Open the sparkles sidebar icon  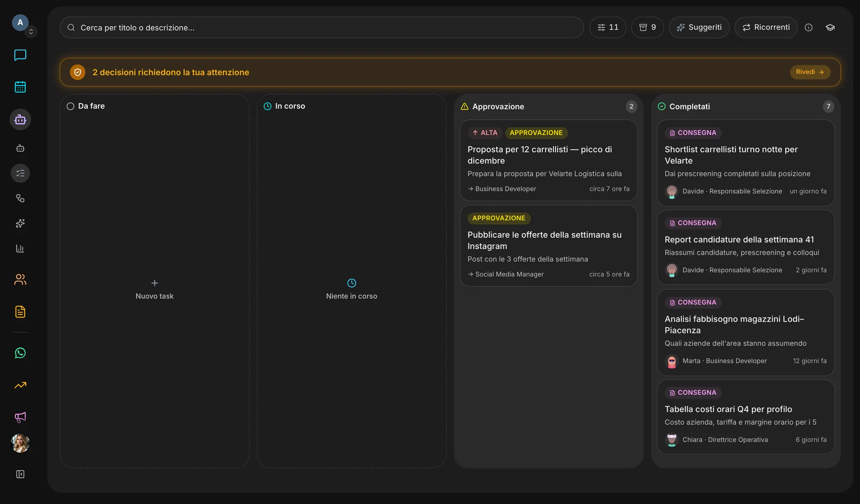click(20, 223)
